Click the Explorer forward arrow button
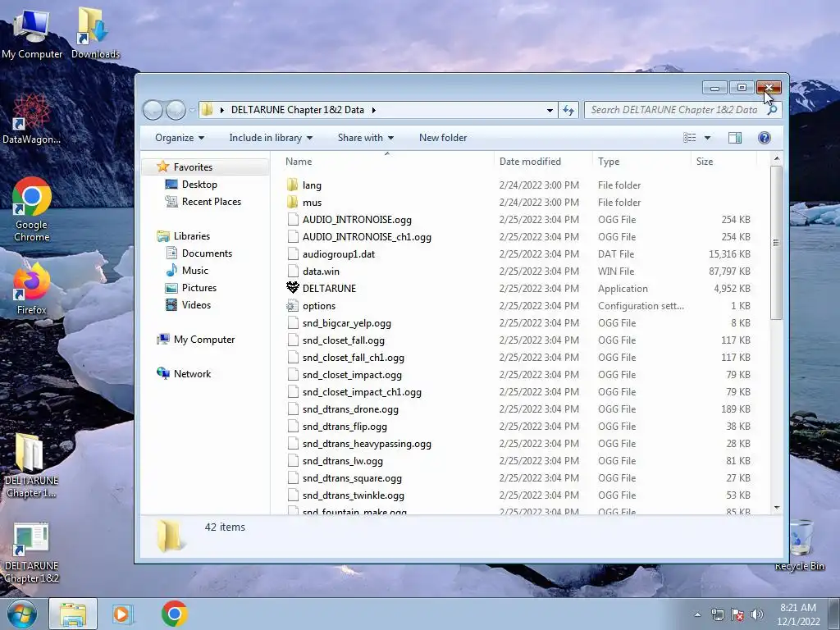Image resolution: width=840 pixels, height=630 pixels. pyautogui.click(x=176, y=110)
